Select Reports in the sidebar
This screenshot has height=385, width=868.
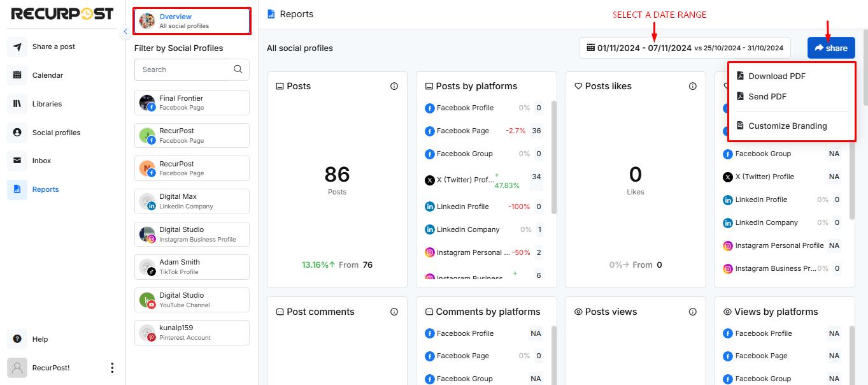[45, 189]
